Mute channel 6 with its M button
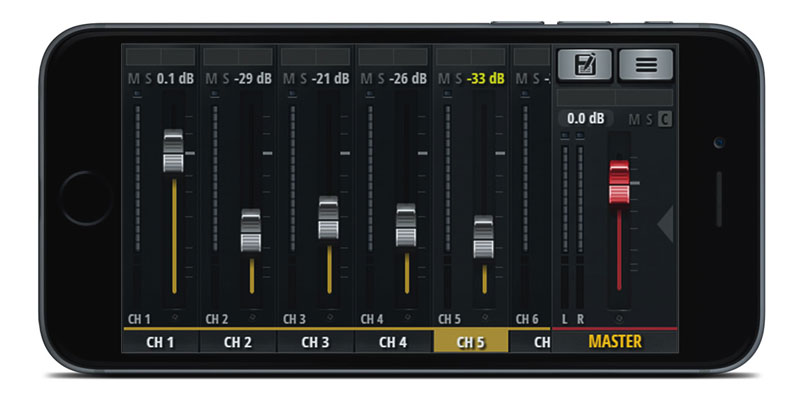The width and height of the screenshot is (800, 401). (521, 79)
